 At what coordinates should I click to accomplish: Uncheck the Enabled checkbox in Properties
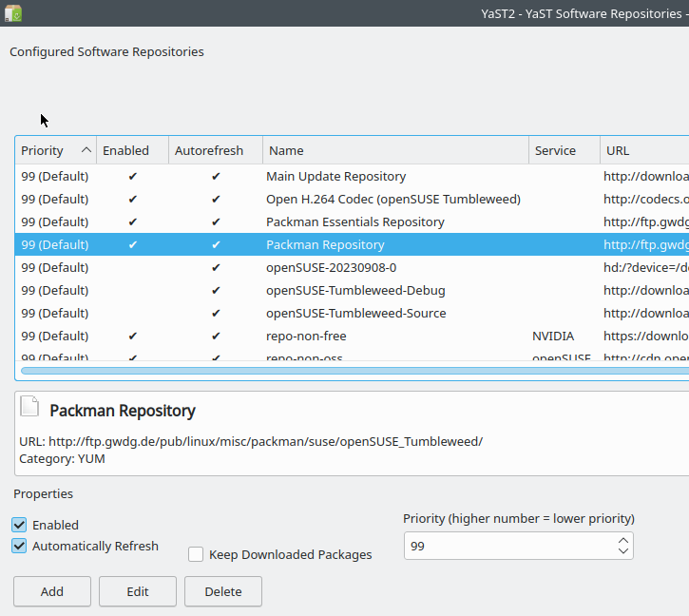[x=19, y=525]
